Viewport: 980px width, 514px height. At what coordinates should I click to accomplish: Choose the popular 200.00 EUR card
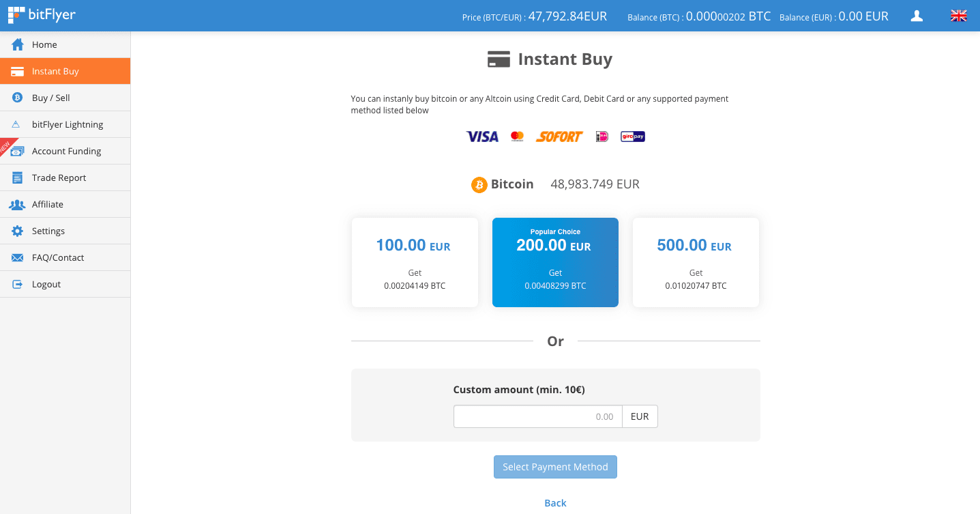click(x=555, y=262)
